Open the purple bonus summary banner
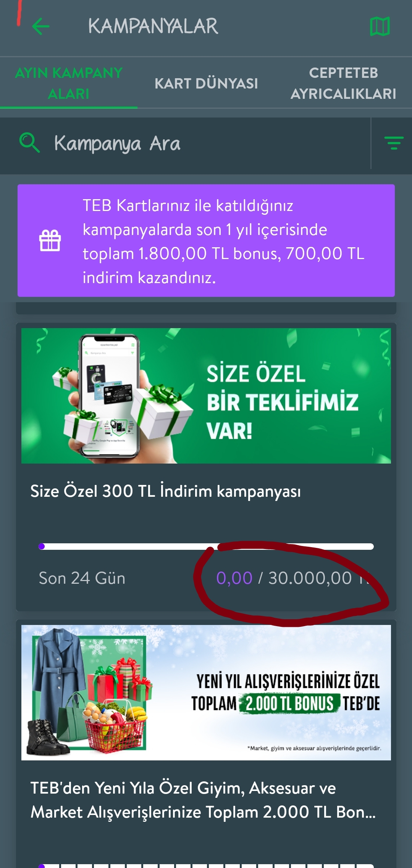Viewport: 412px width, 868px height. [x=206, y=240]
